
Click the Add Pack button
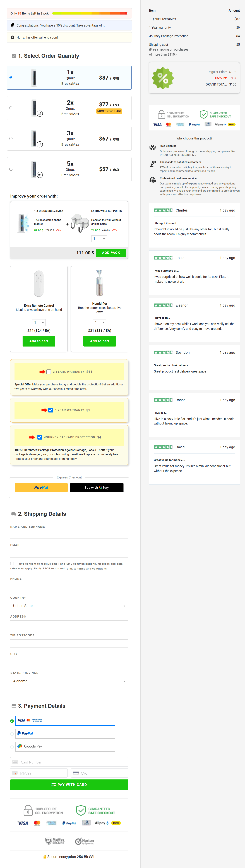pos(111,253)
